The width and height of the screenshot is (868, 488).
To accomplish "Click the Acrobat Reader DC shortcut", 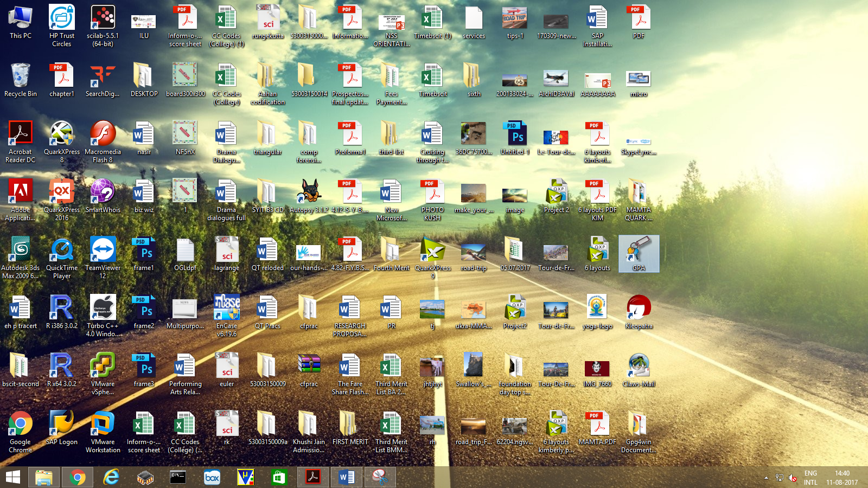I will click(21, 134).
